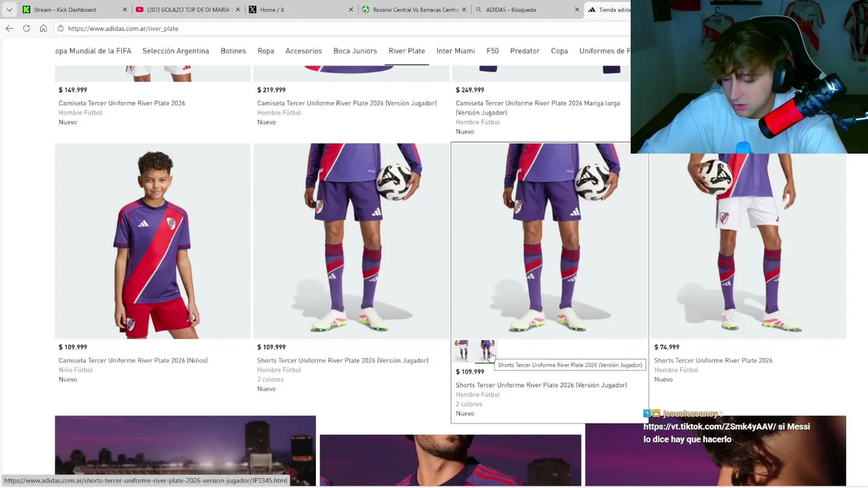
Task: Close the Rosario Central Vs Barracas tab
Action: pyautogui.click(x=465, y=9)
